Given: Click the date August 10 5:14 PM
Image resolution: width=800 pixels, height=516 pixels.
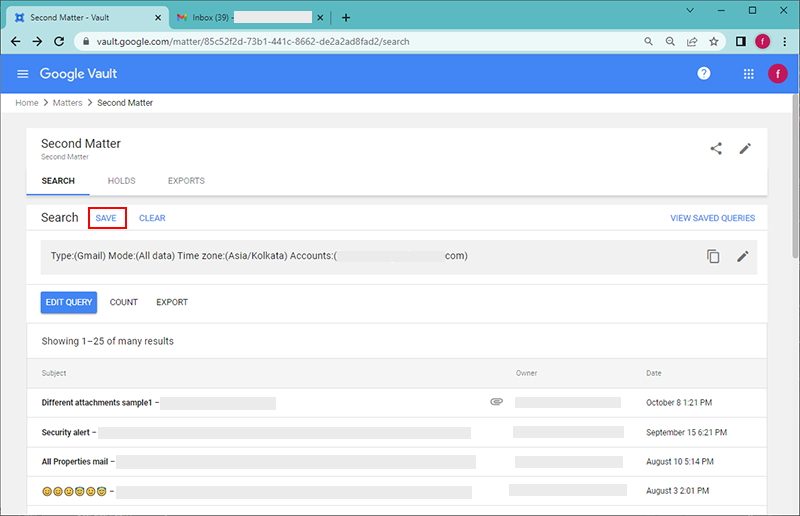Looking at the screenshot, I should pyautogui.click(x=680, y=461).
